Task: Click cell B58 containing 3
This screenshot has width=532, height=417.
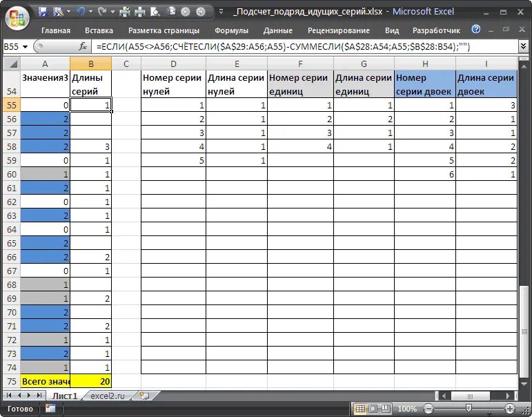Action: point(91,146)
